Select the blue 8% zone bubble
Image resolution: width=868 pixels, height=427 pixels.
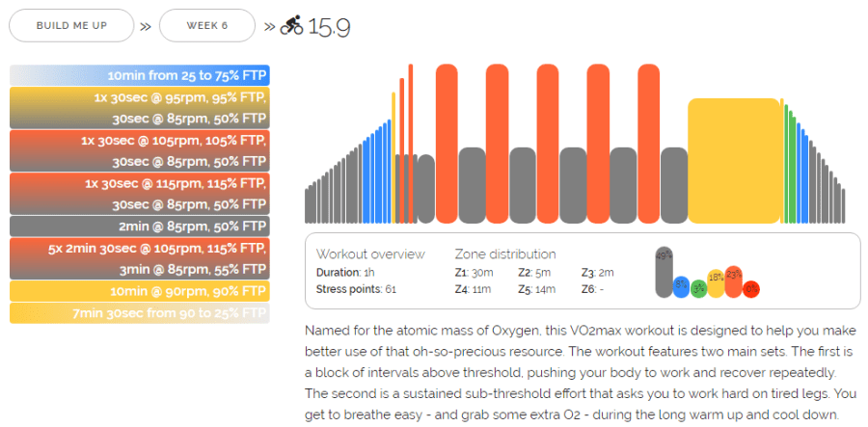click(x=682, y=286)
